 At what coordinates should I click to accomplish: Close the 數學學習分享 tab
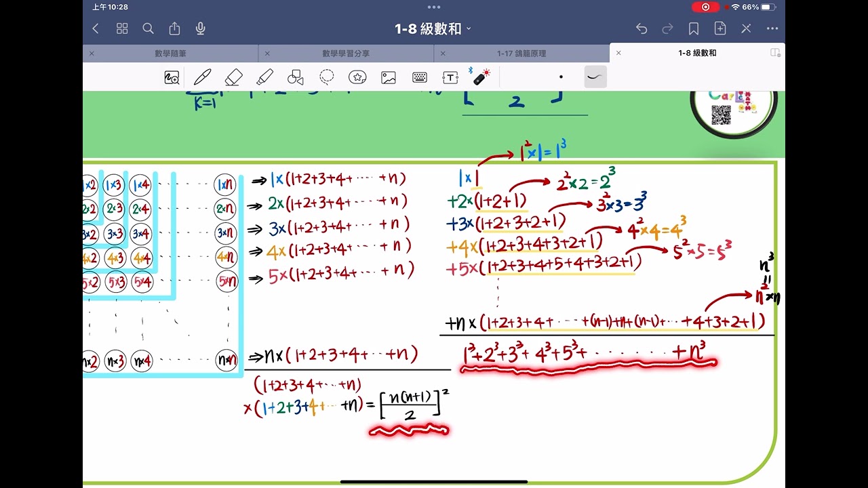(267, 53)
